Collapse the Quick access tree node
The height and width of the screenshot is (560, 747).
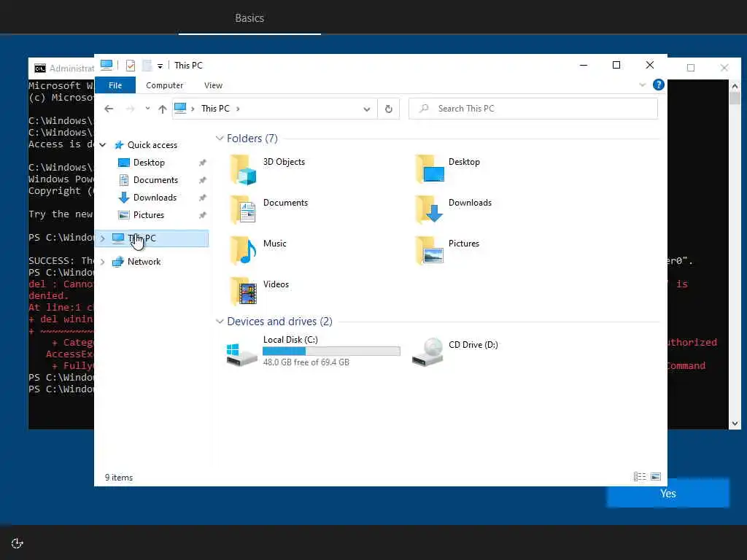coord(103,145)
